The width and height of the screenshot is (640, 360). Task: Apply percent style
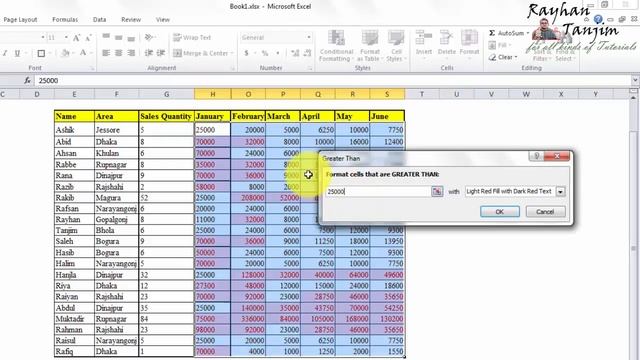pos(265,53)
